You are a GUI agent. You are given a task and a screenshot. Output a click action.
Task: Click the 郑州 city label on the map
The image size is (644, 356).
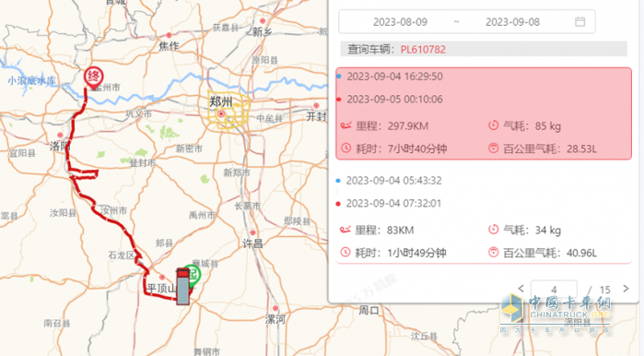tap(221, 102)
